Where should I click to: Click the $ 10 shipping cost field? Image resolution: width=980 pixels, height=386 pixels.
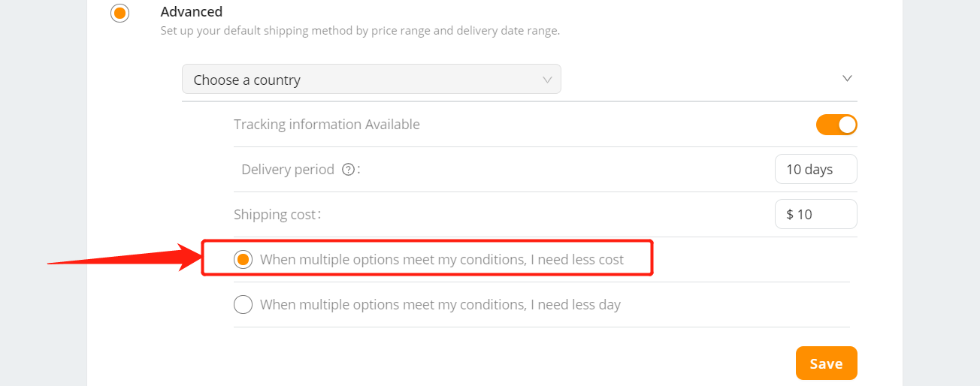tap(816, 214)
